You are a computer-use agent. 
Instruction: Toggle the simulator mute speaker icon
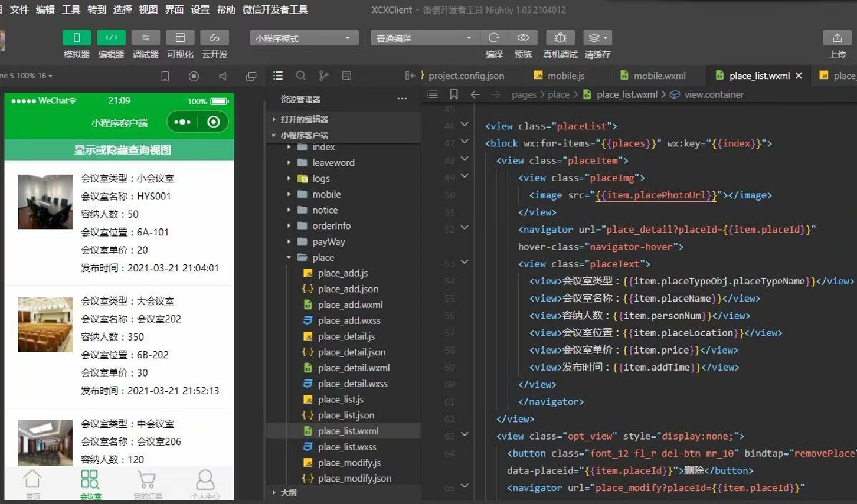(223, 76)
